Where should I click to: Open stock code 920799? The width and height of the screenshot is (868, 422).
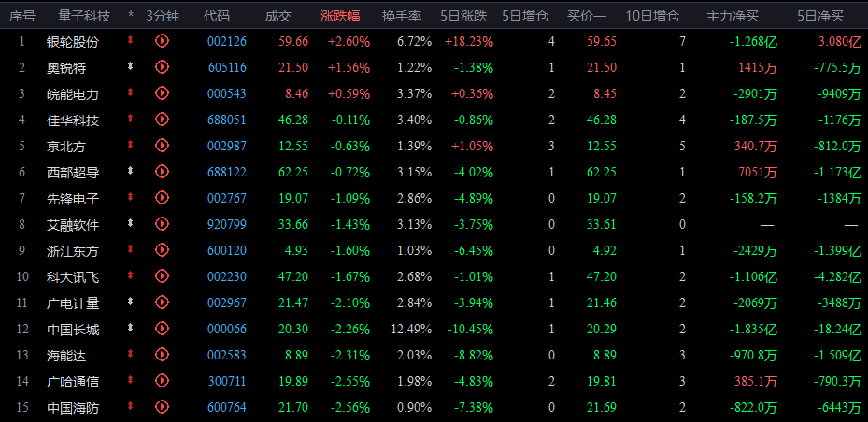click(x=227, y=225)
